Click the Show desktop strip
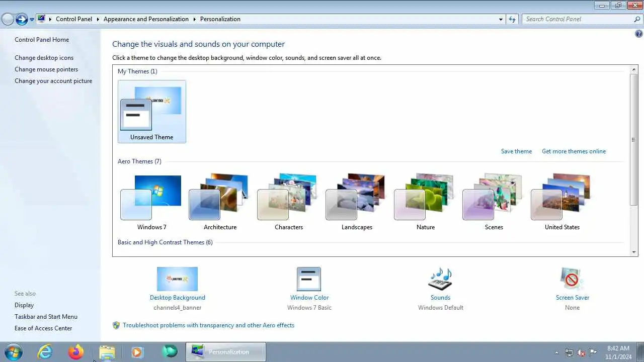This screenshot has width=644, height=362. coord(640,352)
